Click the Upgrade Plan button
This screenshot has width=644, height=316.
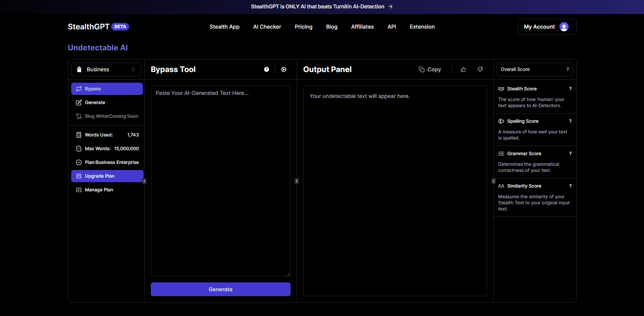[x=107, y=176]
